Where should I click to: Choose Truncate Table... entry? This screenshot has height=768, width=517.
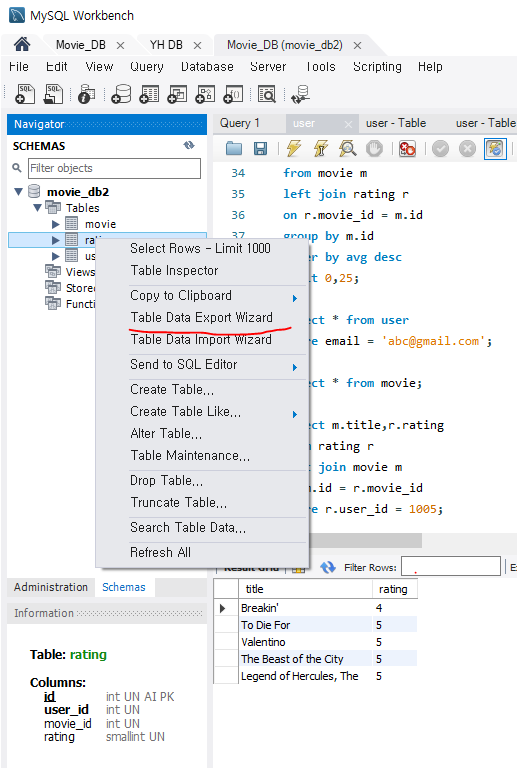pyautogui.click(x=179, y=503)
